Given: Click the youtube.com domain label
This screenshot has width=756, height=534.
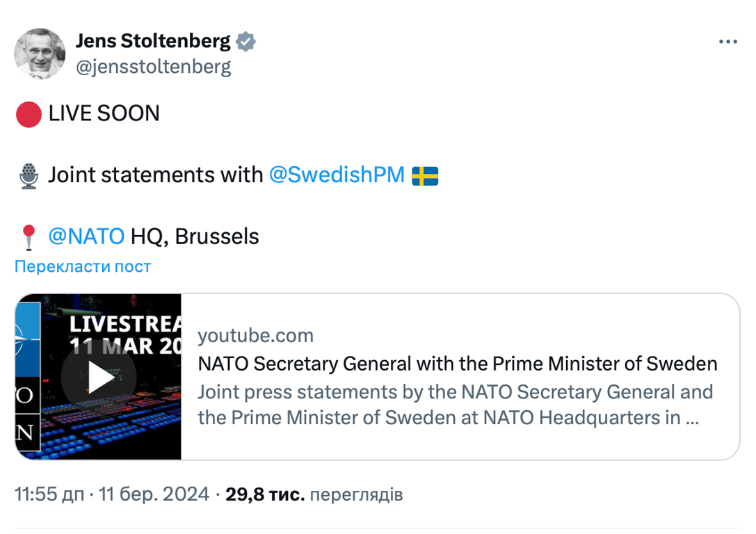Looking at the screenshot, I should point(255,336).
